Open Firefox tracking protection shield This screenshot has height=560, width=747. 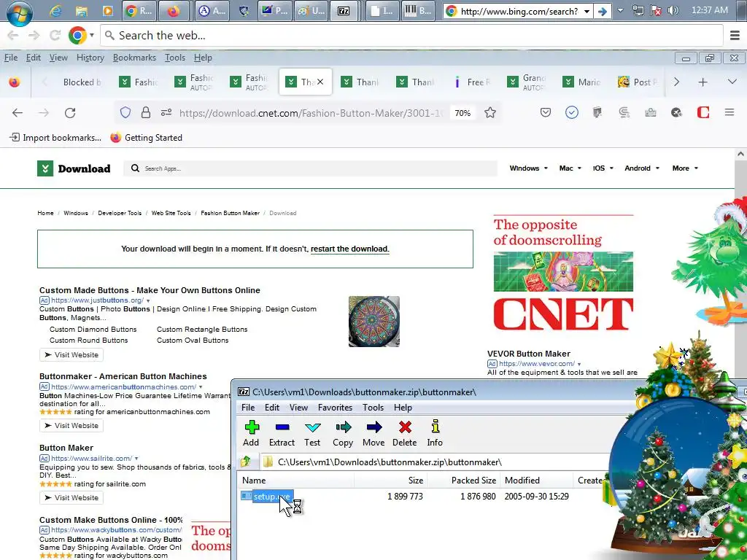(125, 113)
